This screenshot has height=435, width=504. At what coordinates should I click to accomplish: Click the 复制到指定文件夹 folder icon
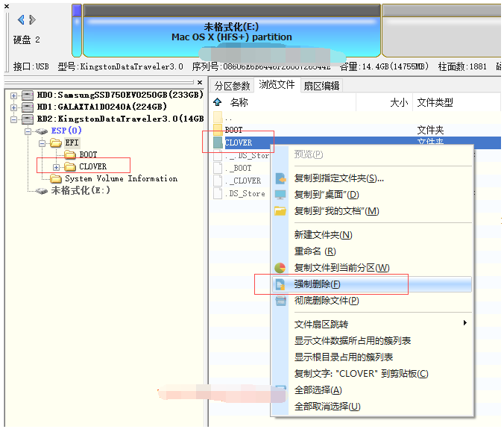click(280, 178)
